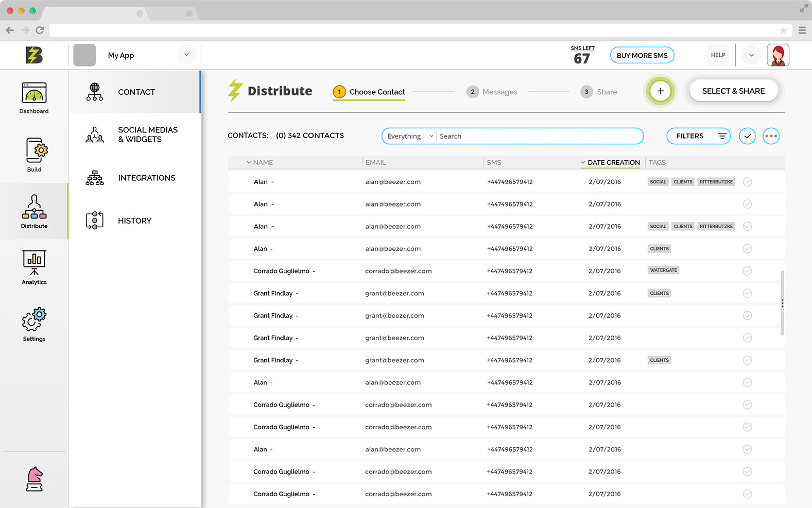Select the Corrado Guglielmo WATERGATE contact checkbox
This screenshot has width=812, height=508.
pos(747,271)
